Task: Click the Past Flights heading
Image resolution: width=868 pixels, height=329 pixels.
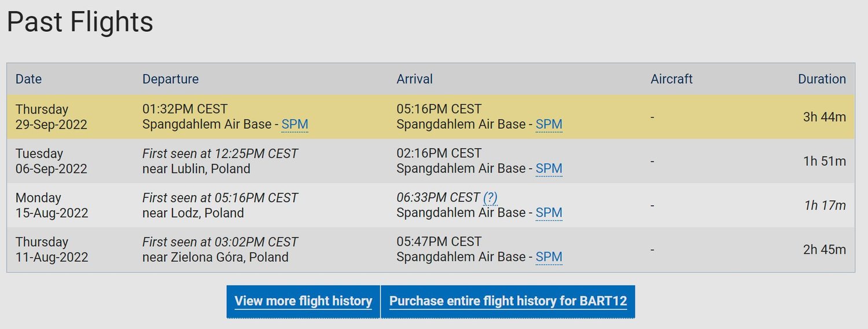Action: tap(80, 22)
